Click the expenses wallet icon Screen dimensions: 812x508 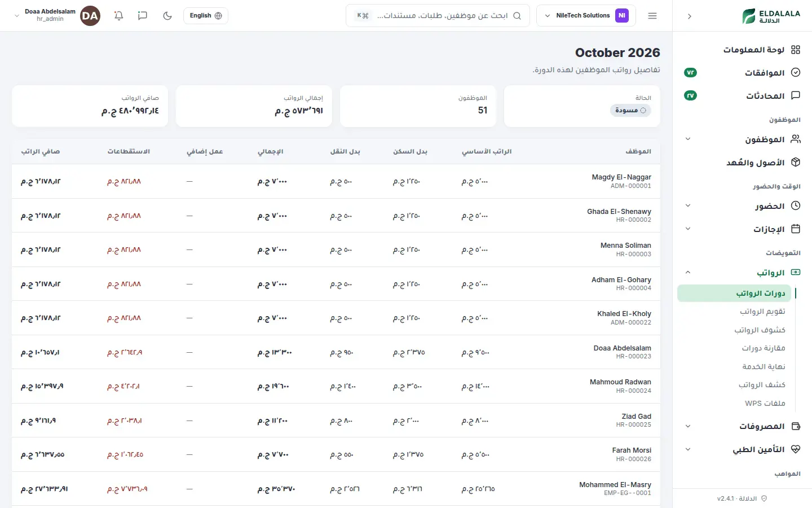(x=796, y=426)
